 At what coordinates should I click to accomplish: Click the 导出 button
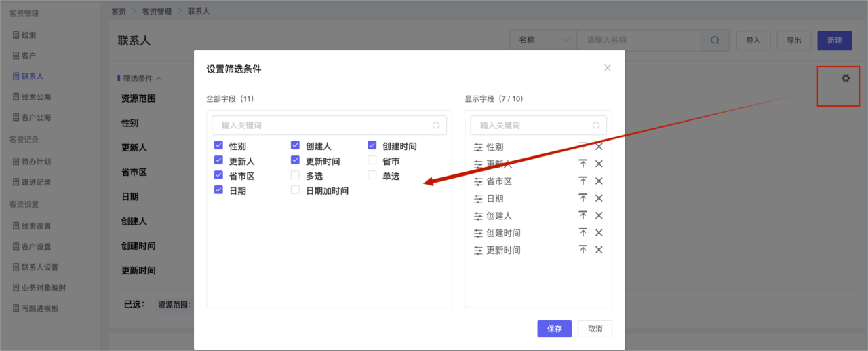pos(794,40)
